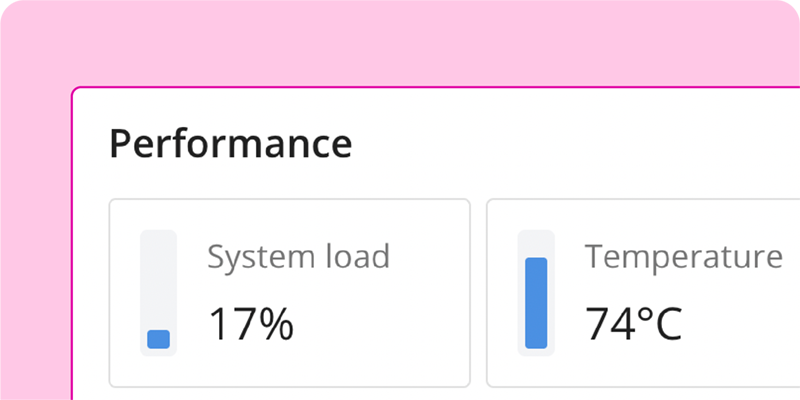This screenshot has width=800, height=400.
Task: Select the Temperature card
Action: coord(643,293)
